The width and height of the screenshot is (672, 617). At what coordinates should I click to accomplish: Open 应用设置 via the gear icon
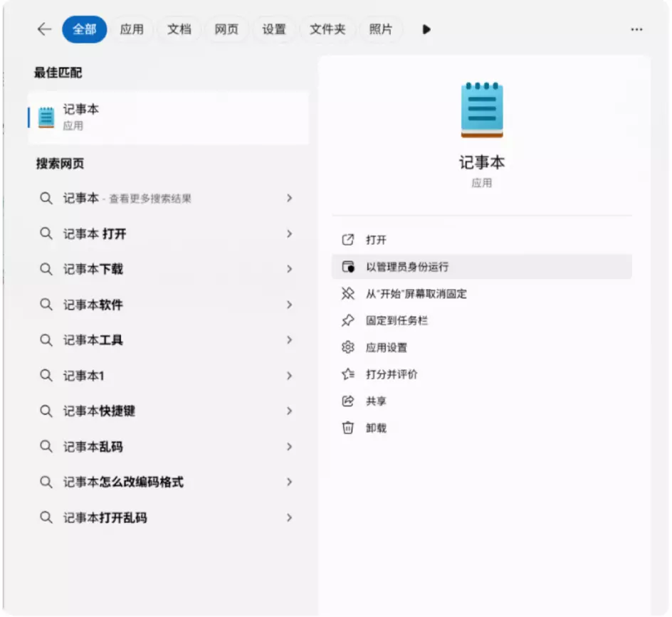tap(347, 347)
